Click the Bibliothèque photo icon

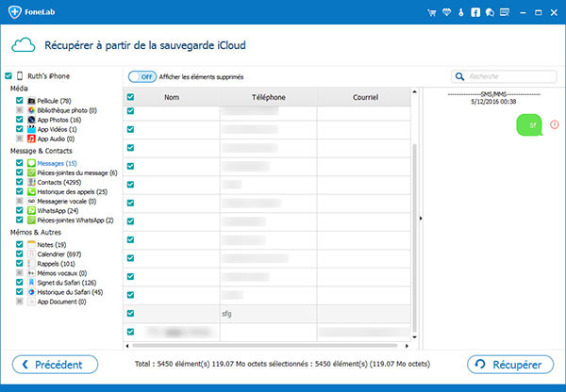click(31, 110)
